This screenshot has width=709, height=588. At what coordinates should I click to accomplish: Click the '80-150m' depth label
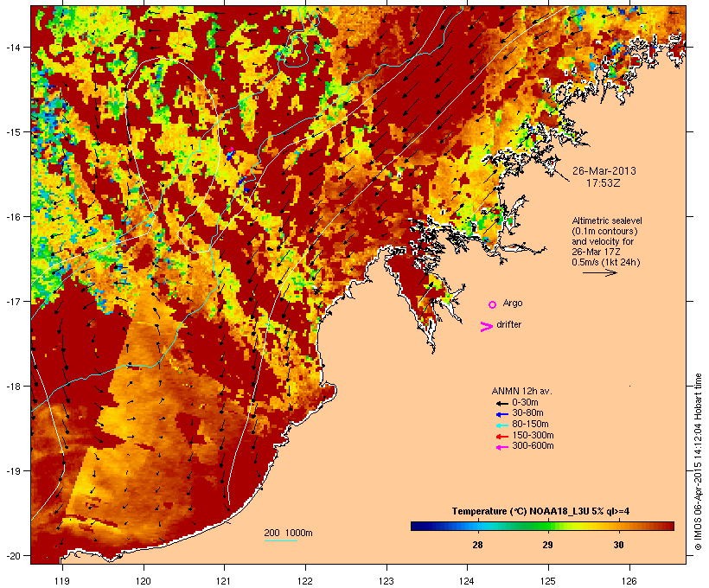click(x=530, y=425)
